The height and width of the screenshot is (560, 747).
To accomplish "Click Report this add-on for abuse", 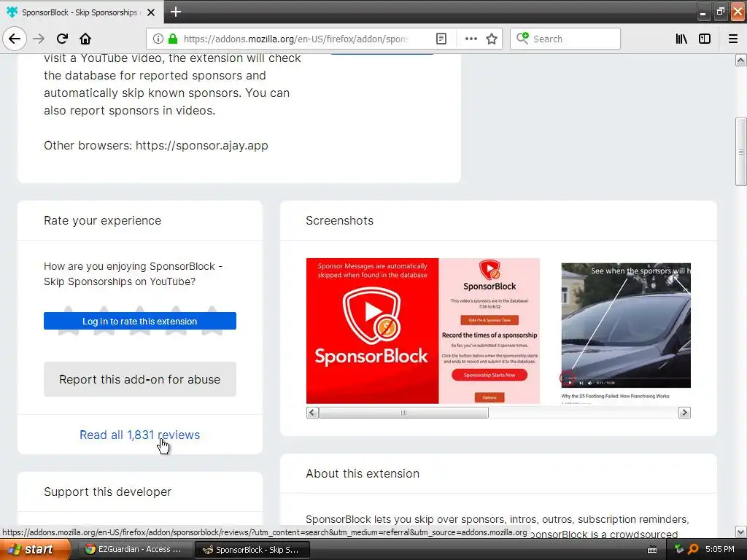I will pyautogui.click(x=140, y=379).
